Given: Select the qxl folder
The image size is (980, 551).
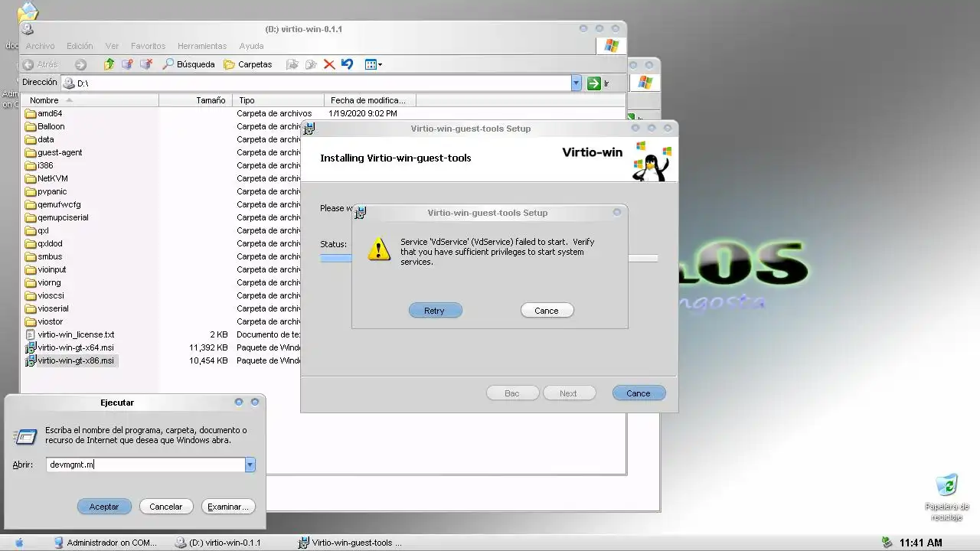Looking at the screenshot, I should coord(37,230).
